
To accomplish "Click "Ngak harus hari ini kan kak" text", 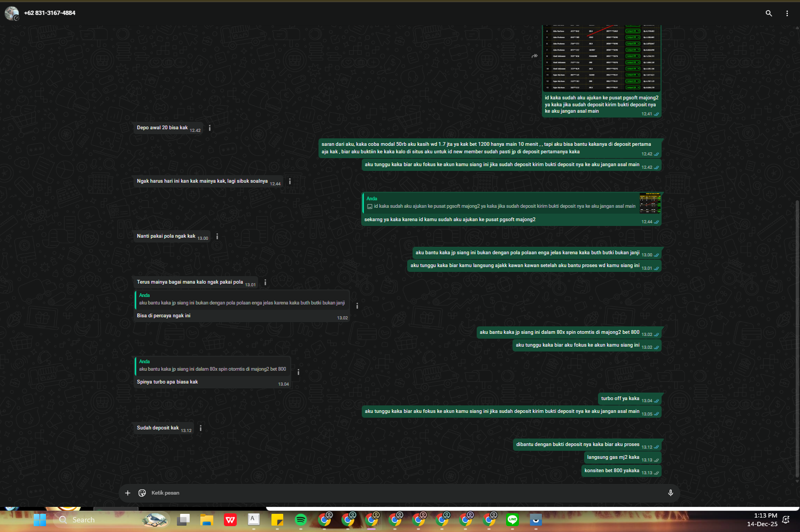I will coord(202,182).
